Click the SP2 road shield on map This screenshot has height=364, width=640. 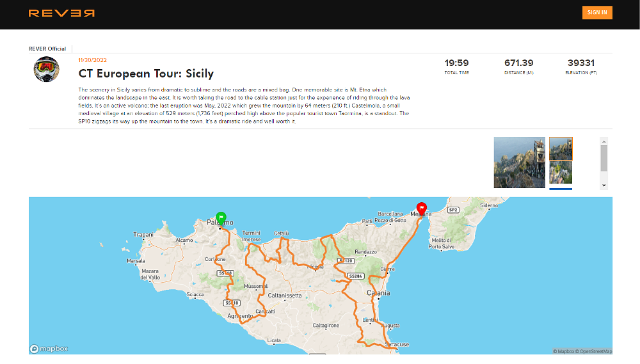pos(453,210)
